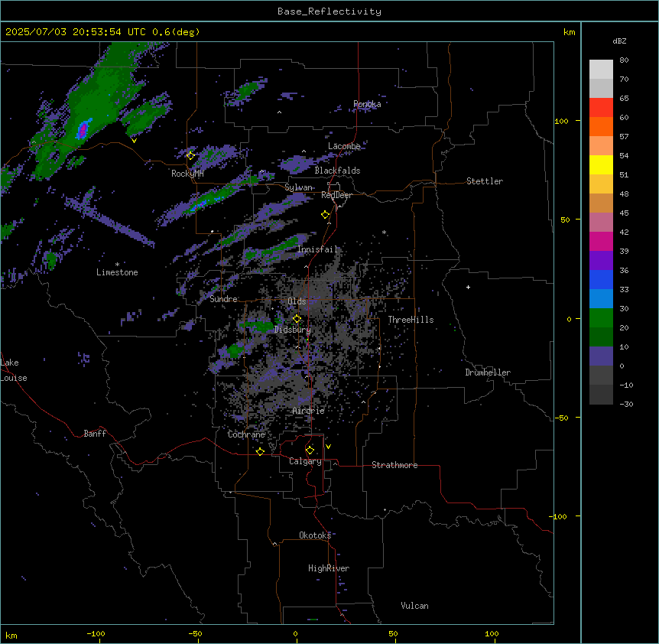
Task: Select the bright green 20-30 dBZ swatch
Action: (x=601, y=318)
